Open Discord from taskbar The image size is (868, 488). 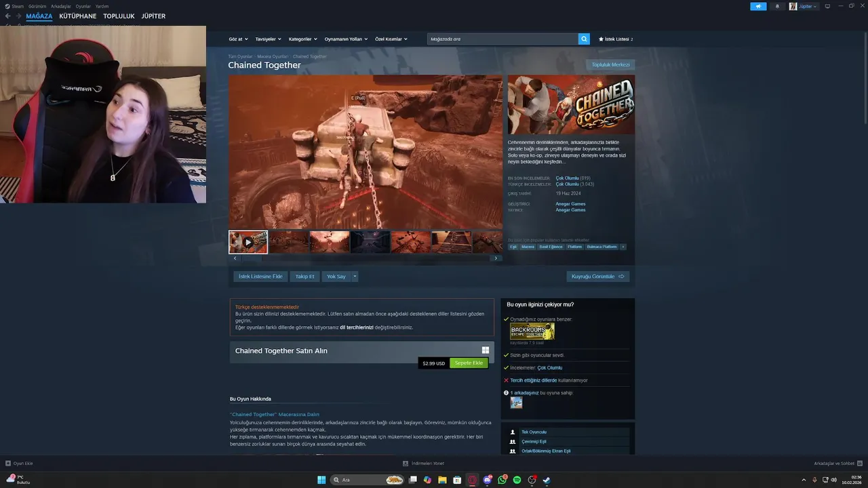tap(488, 480)
